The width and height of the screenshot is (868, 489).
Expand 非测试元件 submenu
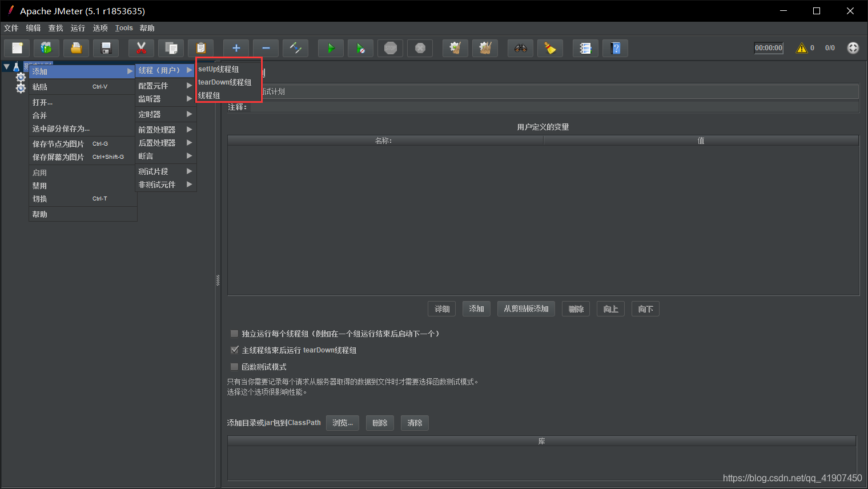click(x=166, y=185)
